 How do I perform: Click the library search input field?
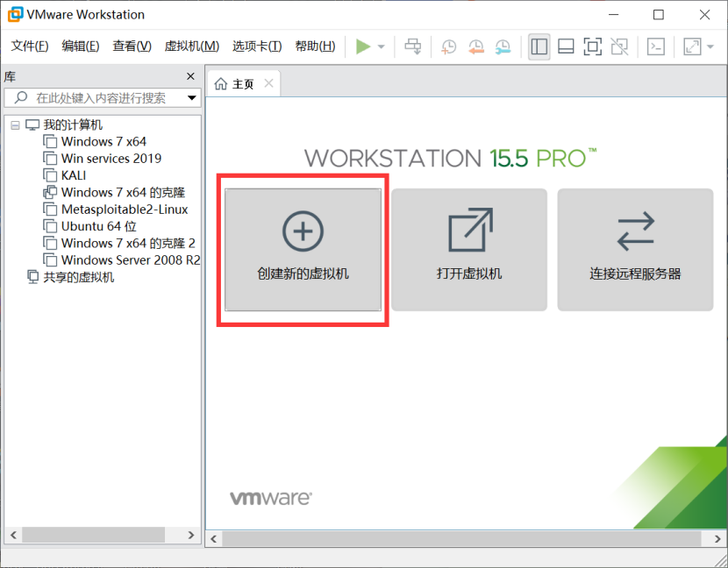pos(103,98)
